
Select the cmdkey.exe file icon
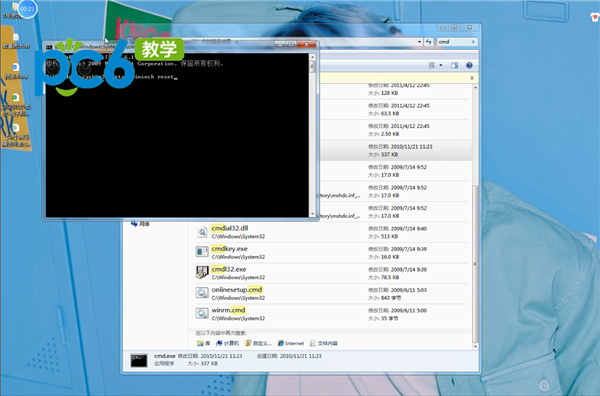(x=202, y=252)
